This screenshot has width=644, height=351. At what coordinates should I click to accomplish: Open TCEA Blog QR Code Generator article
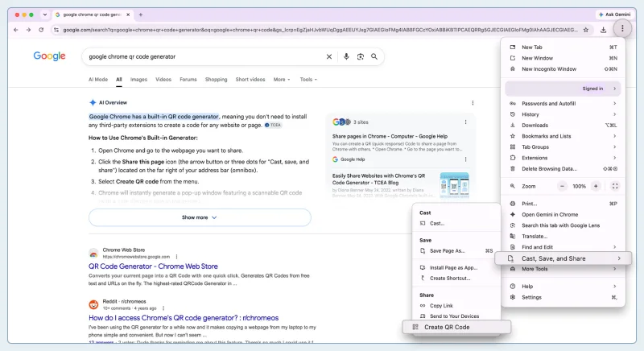tap(378, 179)
